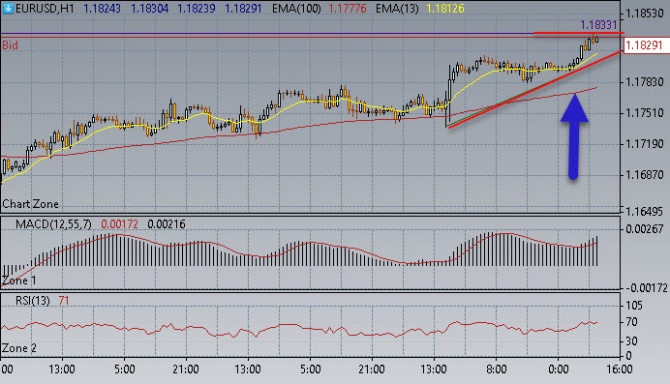
Task: Click the Chart Zone label
Action: 30,204
